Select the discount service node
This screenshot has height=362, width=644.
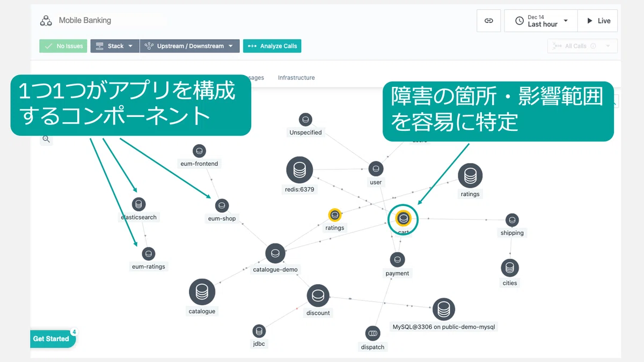(318, 295)
